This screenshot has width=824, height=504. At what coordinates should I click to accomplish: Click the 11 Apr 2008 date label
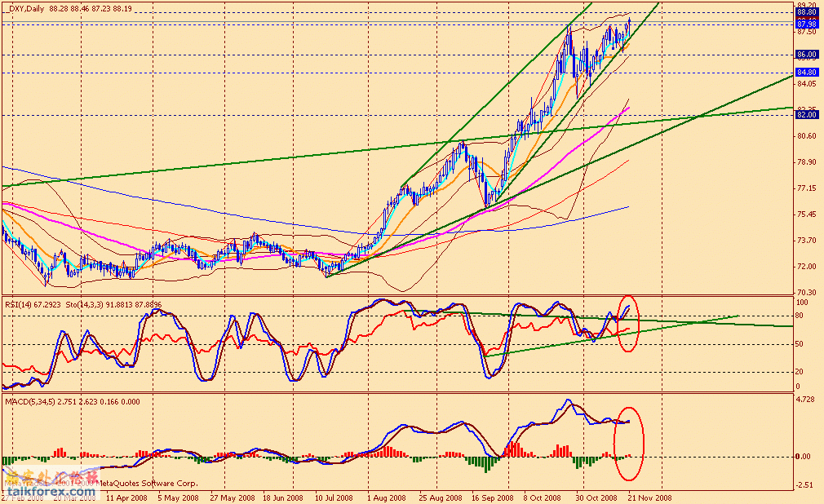[x=126, y=497]
